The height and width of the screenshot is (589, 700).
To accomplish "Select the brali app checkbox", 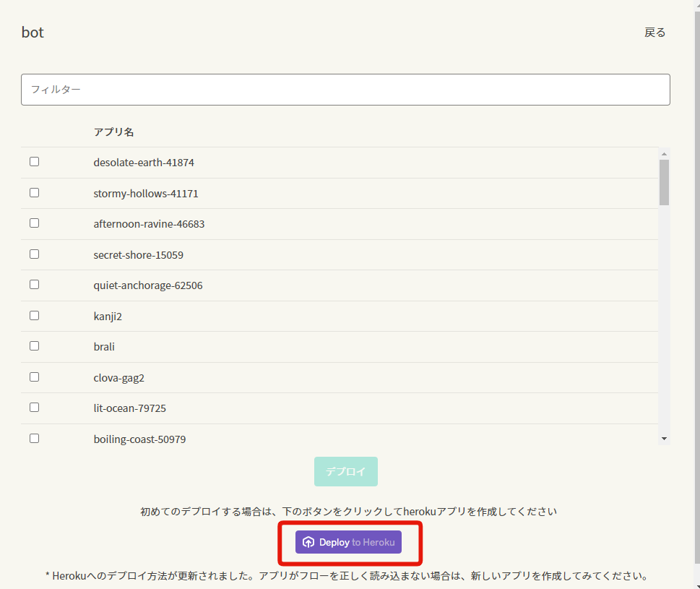I will pos(34,345).
